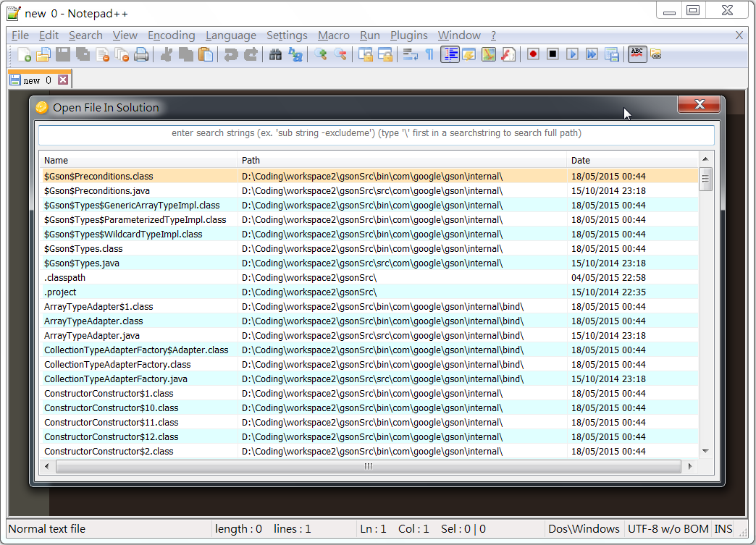Sort list by the Name column header
The image size is (756, 545).
[139, 160]
